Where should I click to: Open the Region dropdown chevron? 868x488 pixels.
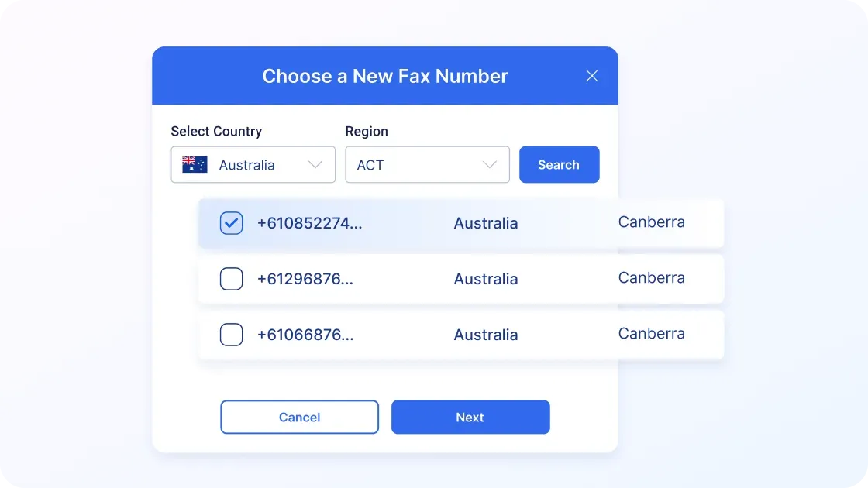tap(489, 164)
